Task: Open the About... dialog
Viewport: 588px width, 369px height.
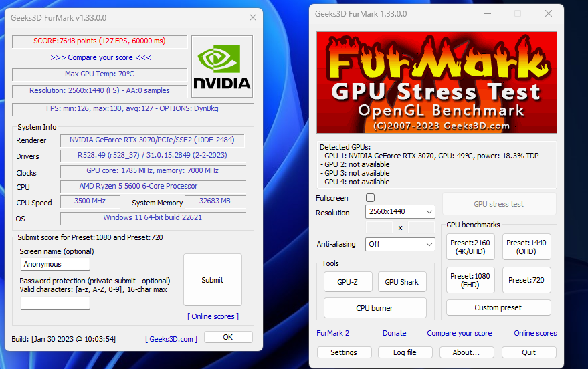Action: (x=466, y=352)
